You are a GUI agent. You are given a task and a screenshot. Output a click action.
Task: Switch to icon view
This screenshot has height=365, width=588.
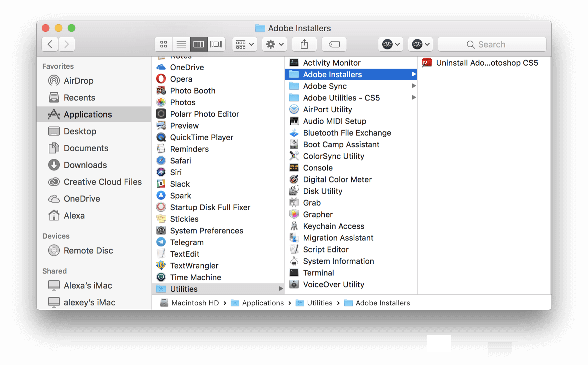[164, 44]
